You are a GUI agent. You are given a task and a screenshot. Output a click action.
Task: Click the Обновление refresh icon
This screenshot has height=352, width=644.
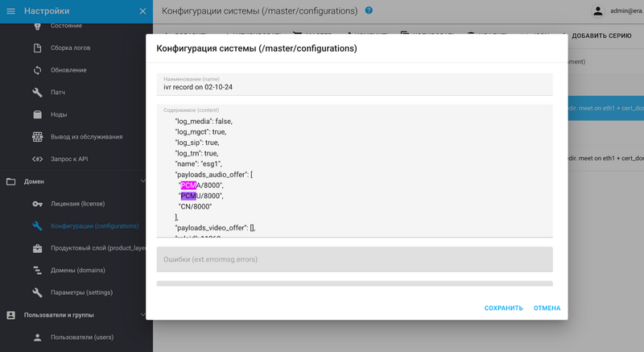(x=37, y=70)
